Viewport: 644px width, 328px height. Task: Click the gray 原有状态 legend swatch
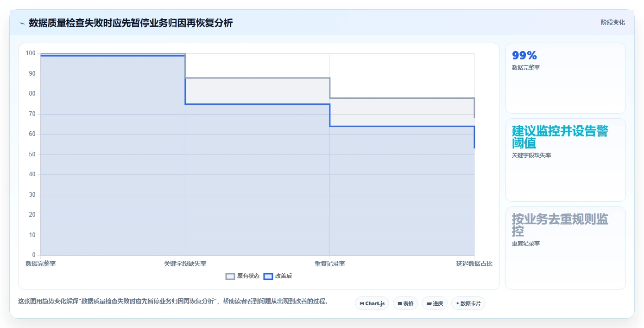pyautogui.click(x=230, y=276)
